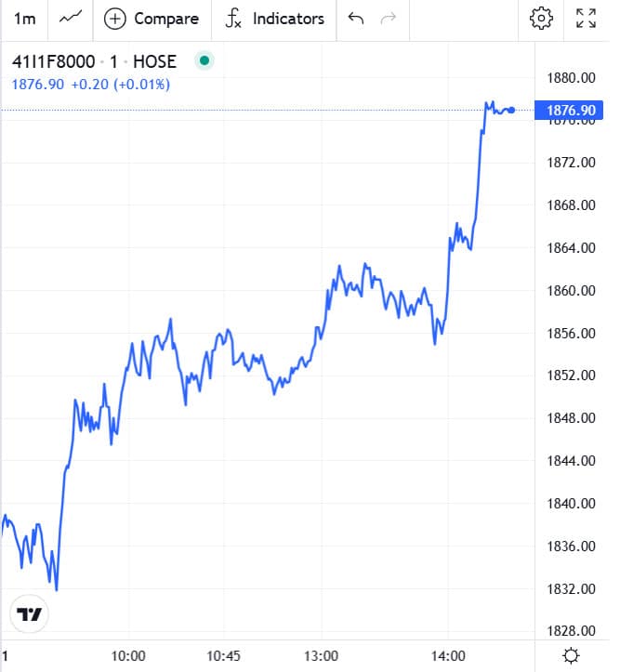
Task: Click the 1876.90 +0.20 price change text
Action: (x=91, y=85)
